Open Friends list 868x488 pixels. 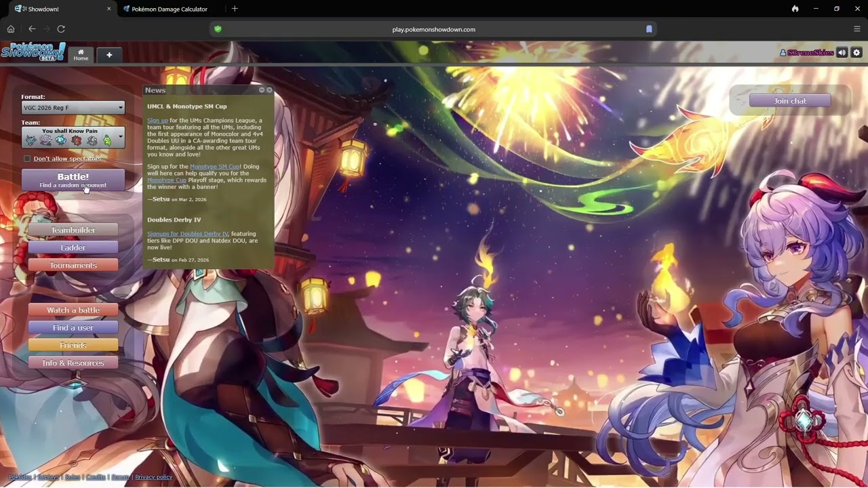click(x=73, y=346)
